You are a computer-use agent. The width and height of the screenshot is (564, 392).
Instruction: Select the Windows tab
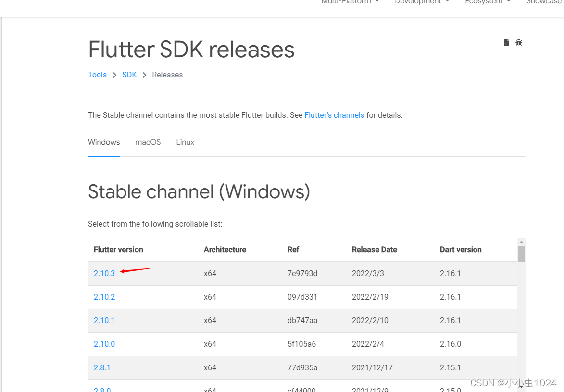pos(104,142)
